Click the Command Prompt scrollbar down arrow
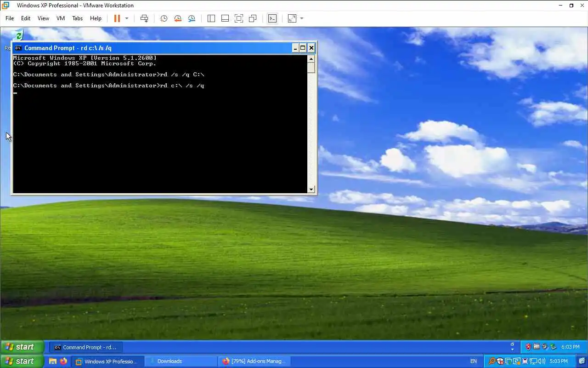This screenshot has height=368, width=588. [311, 189]
